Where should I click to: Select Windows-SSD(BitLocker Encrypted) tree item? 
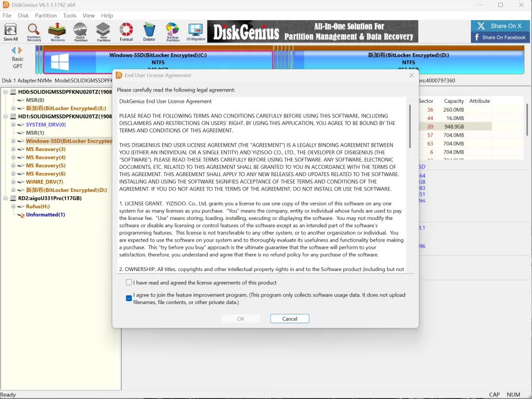point(69,141)
